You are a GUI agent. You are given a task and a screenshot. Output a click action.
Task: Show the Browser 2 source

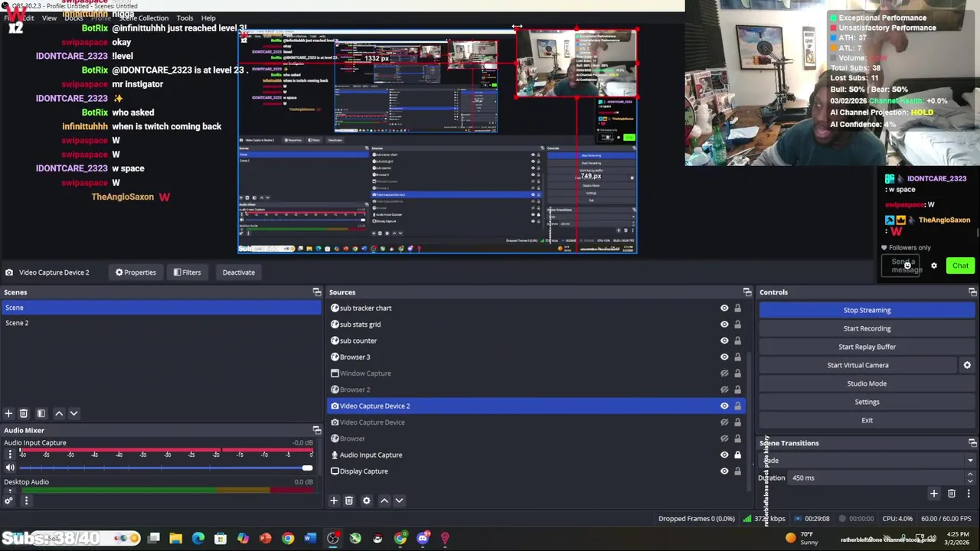coord(724,390)
